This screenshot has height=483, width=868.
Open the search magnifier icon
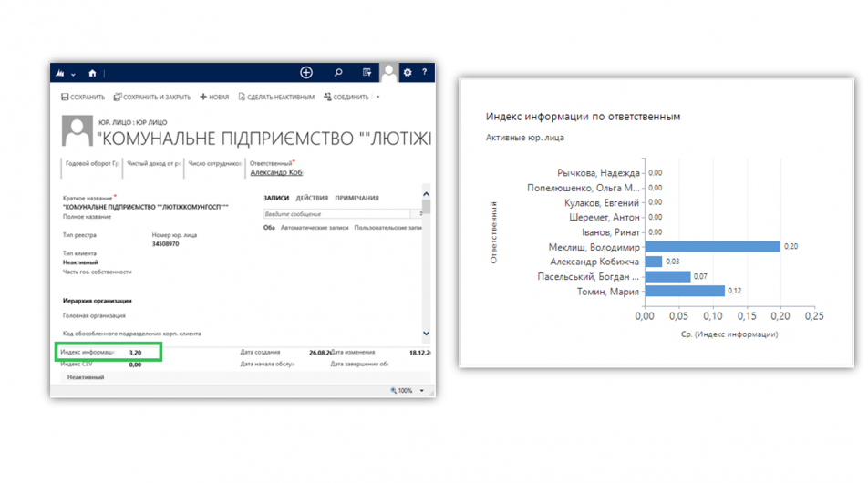pos(338,73)
